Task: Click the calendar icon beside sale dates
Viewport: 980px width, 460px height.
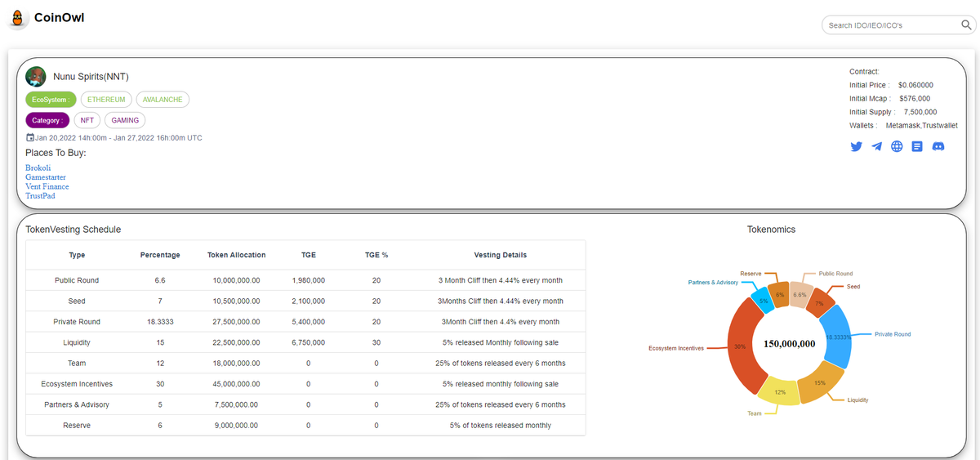Action: [x=30, y=137]
